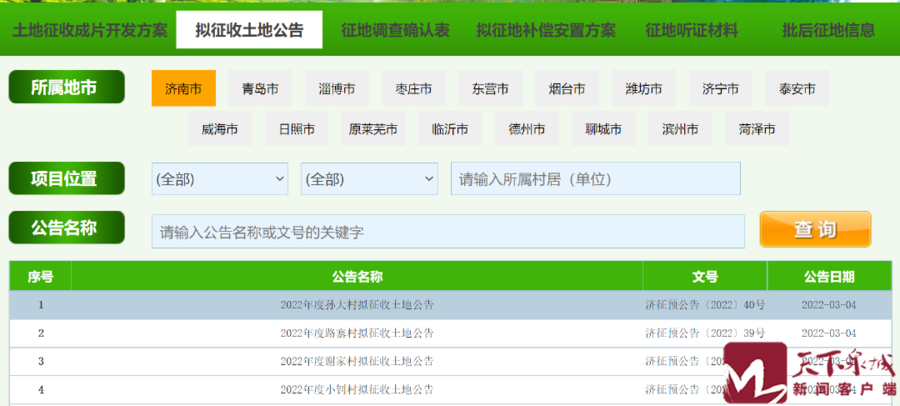Select the 临沂市 city
900x406 pixels.
click(x=450, y=129)
